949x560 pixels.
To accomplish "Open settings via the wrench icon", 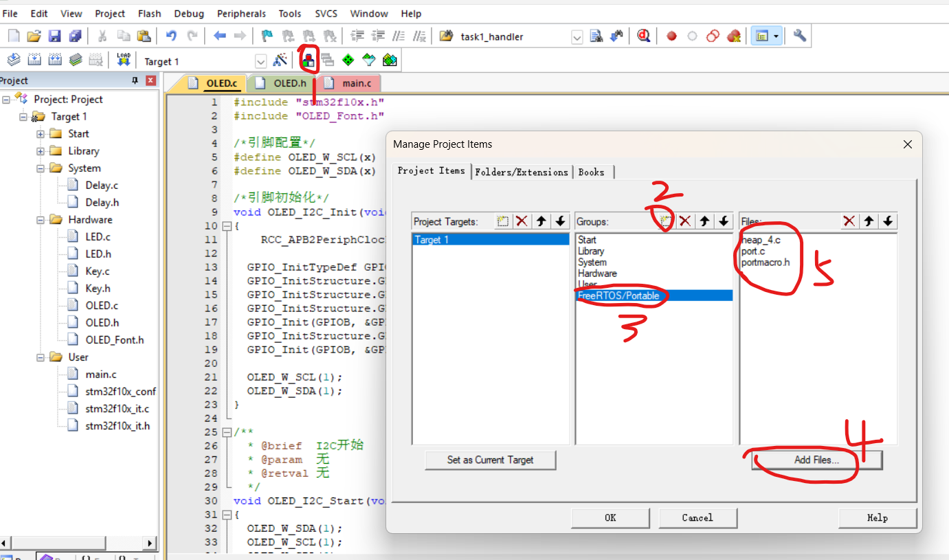I will click(799, 35).
